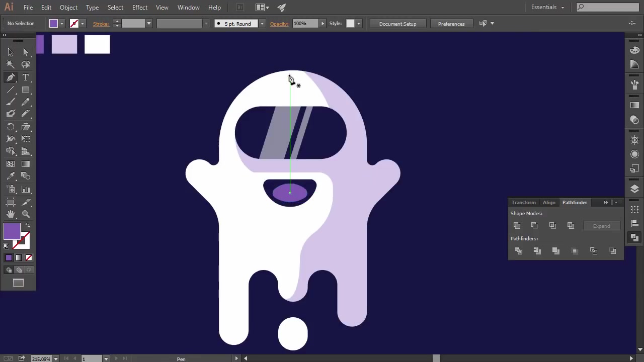The width and height of the screenshot is (644, 362).
Task: Apply the Trim pathfinder
Action: click(x=537, y=251)
